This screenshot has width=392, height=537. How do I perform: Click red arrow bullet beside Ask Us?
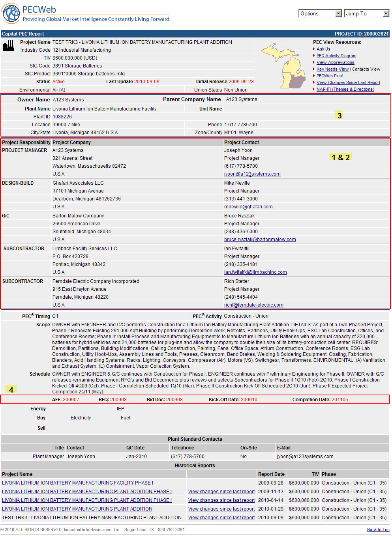click(314, 49)
